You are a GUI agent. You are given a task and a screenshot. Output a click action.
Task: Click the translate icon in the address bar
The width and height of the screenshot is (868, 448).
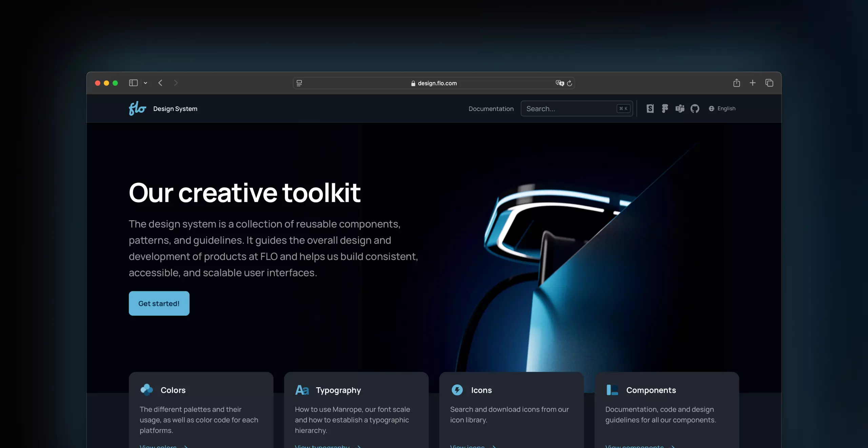tap(559, 83)
